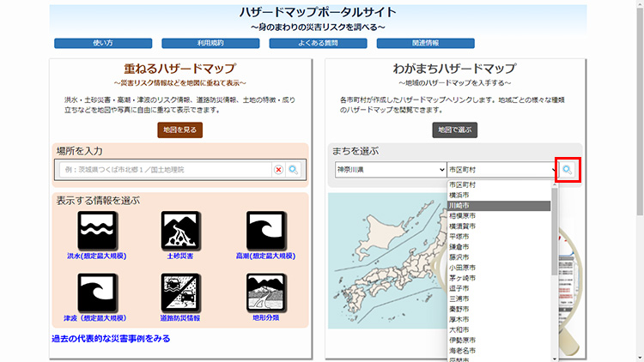The image size is (644, 362).
Task: Choose 茅ヶ崎市 from the list
Action: [499, 278]
